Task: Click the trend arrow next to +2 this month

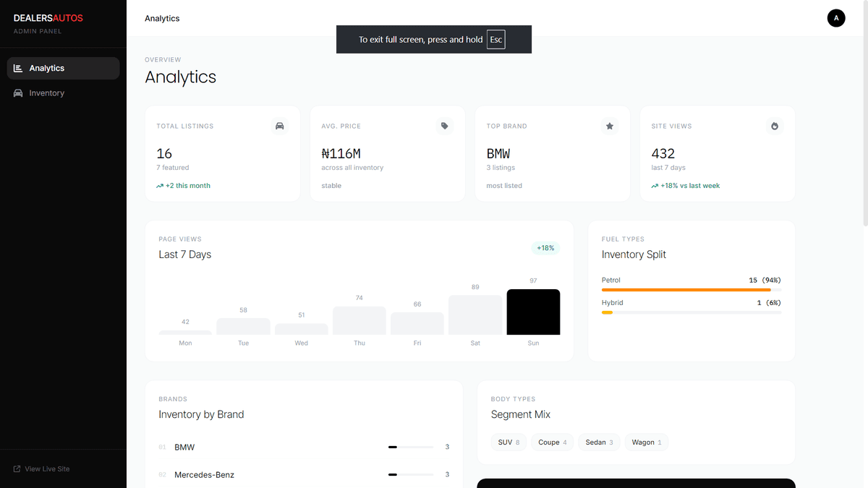Action: click(160, 186)
